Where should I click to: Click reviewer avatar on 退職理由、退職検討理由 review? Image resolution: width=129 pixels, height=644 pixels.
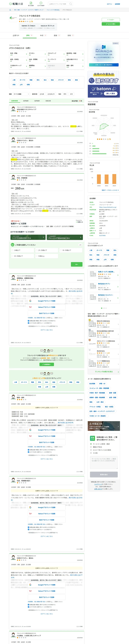(x=13, y=278)
